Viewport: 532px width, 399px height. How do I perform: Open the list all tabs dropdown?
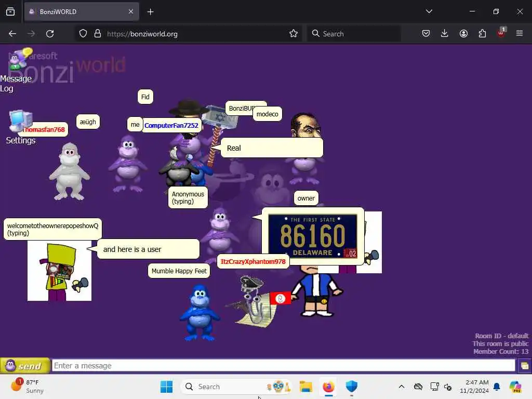click(x=429, y=11)
